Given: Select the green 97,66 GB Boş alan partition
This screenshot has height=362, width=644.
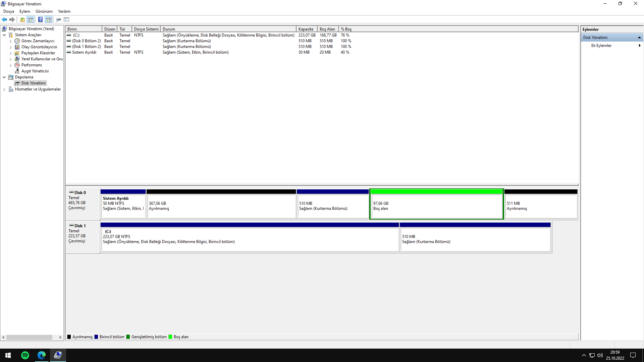Looking at the screenshot, I should tap(436, 206).
